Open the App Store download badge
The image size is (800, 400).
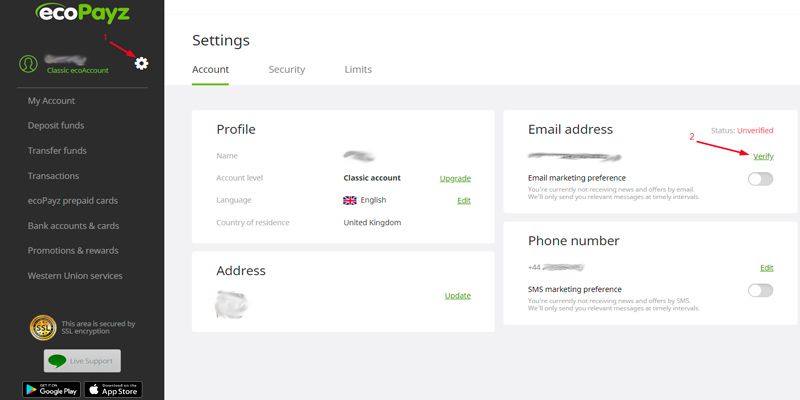[115, 389]
